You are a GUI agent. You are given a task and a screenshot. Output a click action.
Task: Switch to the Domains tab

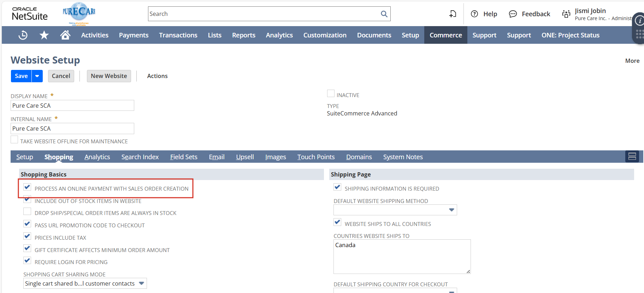(x=359, y=157)
